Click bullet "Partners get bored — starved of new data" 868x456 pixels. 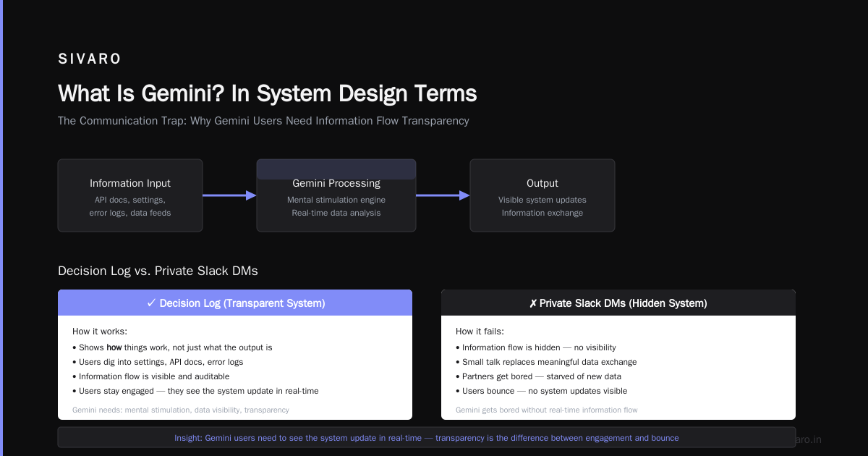(538, 376)
